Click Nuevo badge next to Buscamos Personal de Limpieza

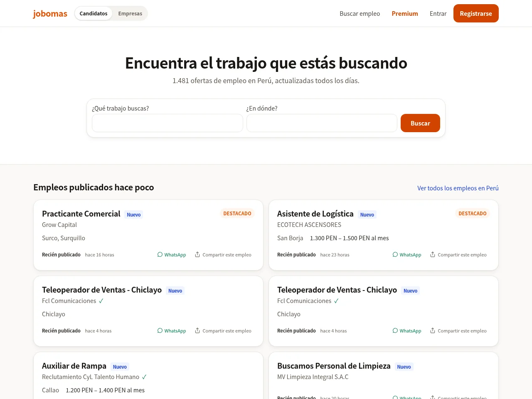[404, 367]
